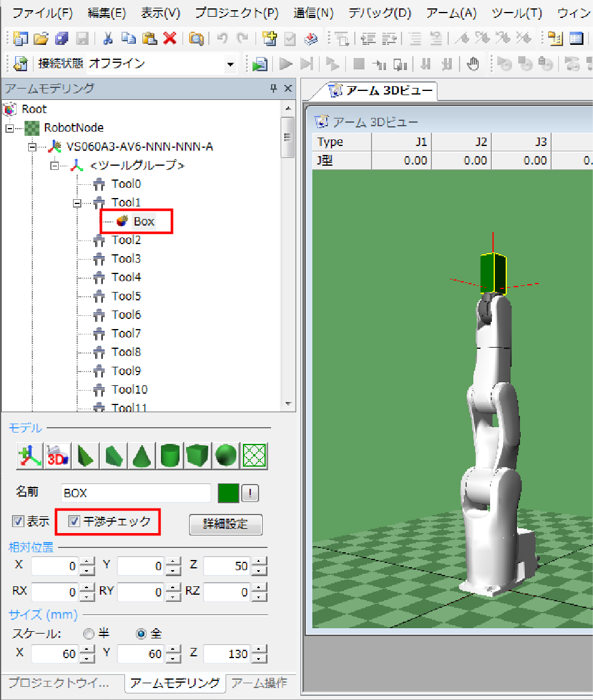Click the coordinate axes model icon
Viewport: 593px width, 700px height.
(29, 456)
